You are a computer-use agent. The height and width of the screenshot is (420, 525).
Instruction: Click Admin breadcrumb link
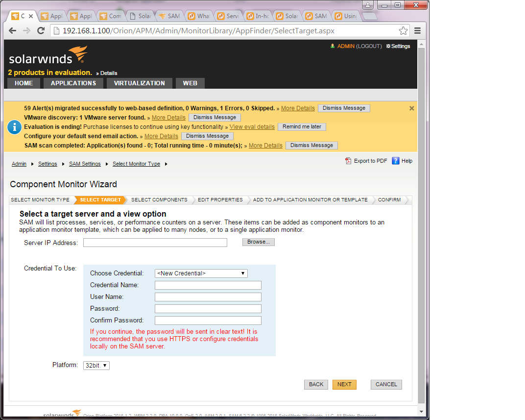coord(19,164)
